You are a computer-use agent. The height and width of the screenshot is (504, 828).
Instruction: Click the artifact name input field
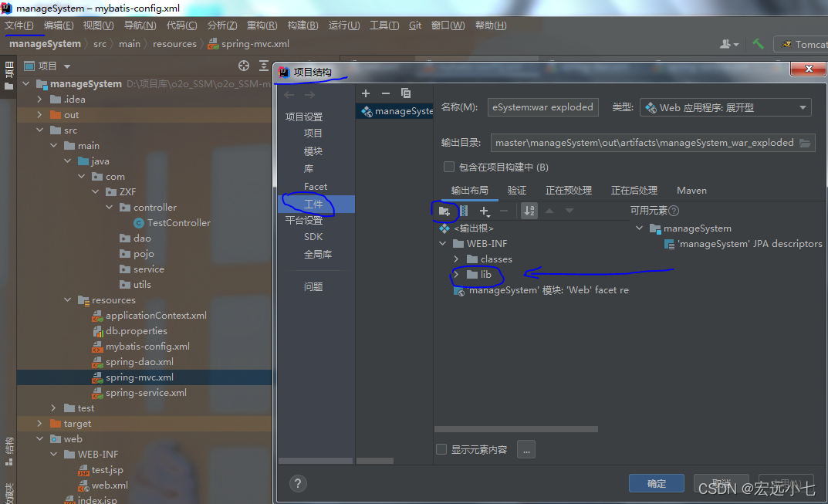tap(542, 107)
